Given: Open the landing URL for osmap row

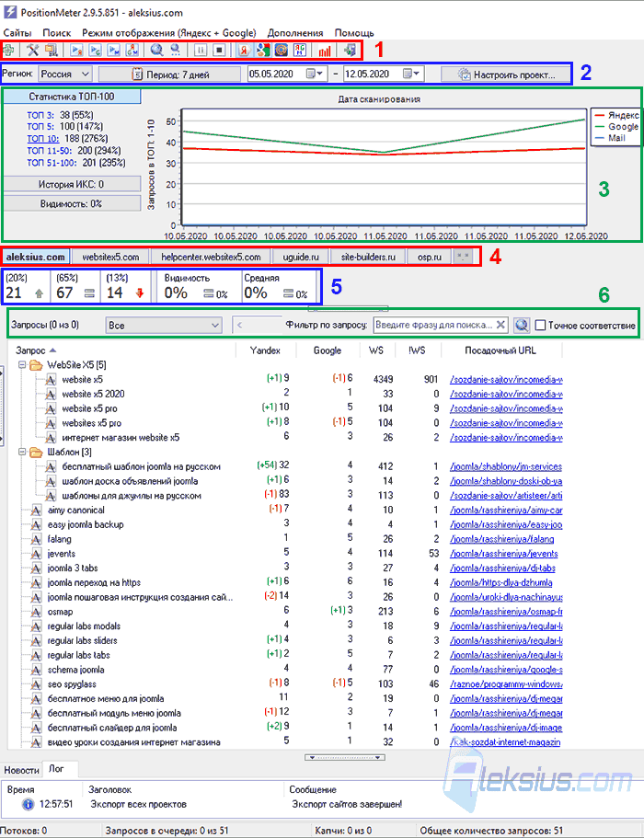Looking at the screenshot, I should (x=506, y=612).
